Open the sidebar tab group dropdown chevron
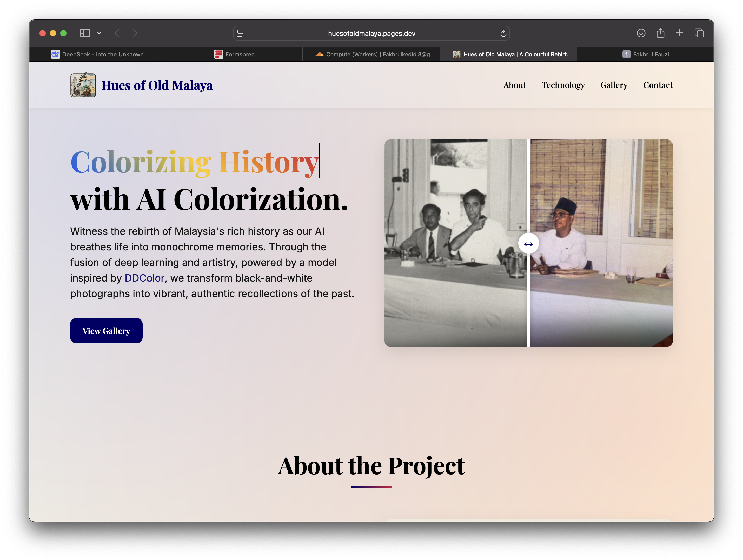This screenshot has height=560, width=743. [x=99, y=33]
